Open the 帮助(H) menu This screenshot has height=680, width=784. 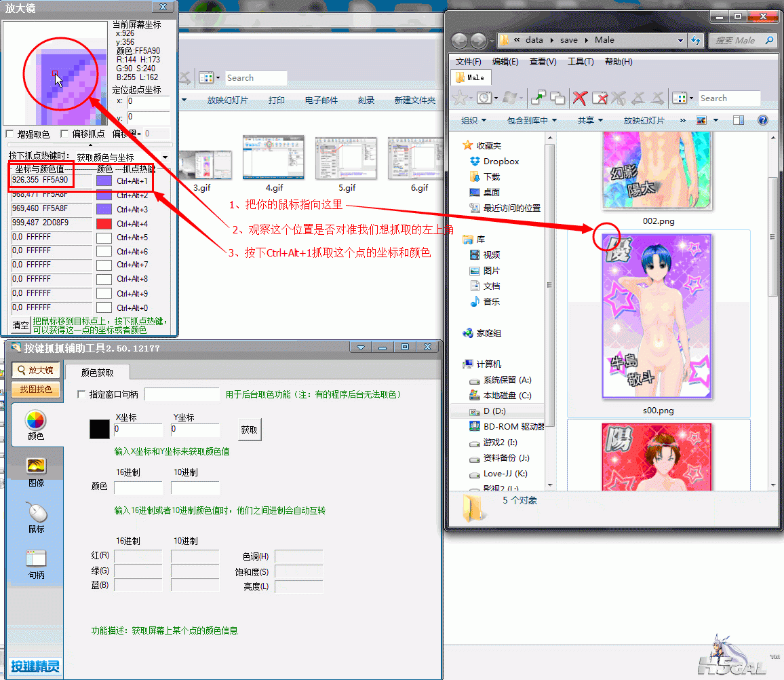point(619,62)
